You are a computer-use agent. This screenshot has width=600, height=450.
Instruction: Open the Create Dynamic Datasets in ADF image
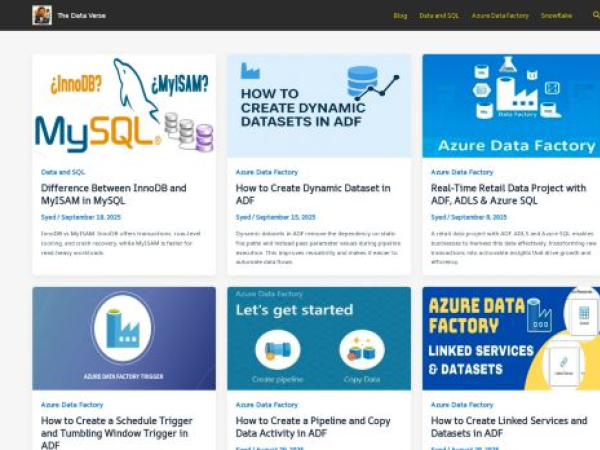tap(318, 105)
